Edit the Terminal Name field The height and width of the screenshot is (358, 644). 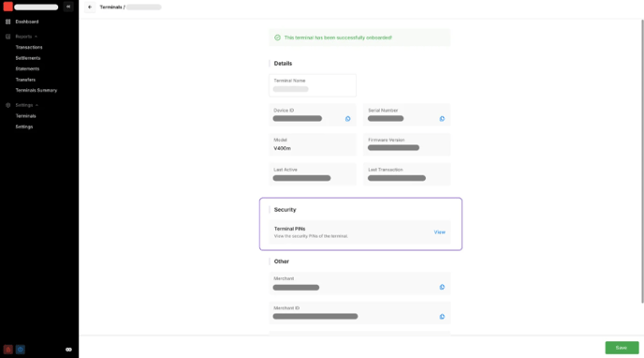pyautogui.click(x=313, y=85)
